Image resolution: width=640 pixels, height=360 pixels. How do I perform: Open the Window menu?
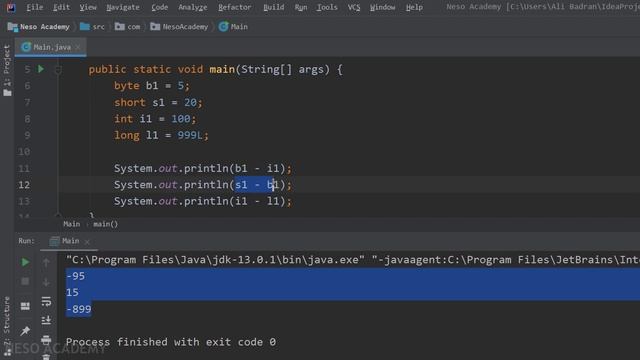pyautogui.click(x=382, y=7)
